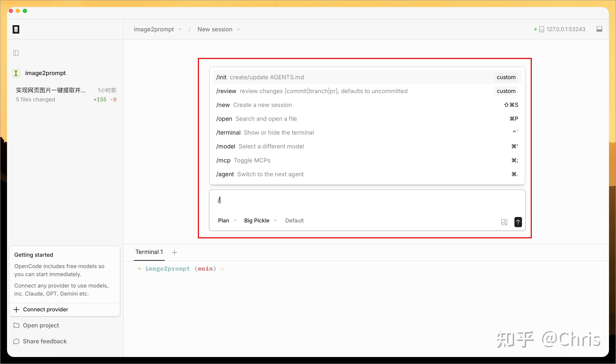Click the plus icon beside Connect provider

16,310
